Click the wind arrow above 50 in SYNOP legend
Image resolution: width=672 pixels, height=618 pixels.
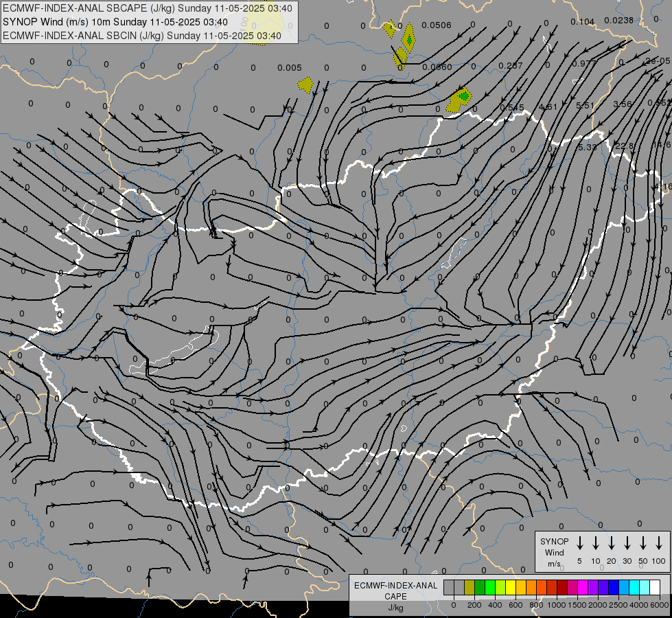coord(643,543)
